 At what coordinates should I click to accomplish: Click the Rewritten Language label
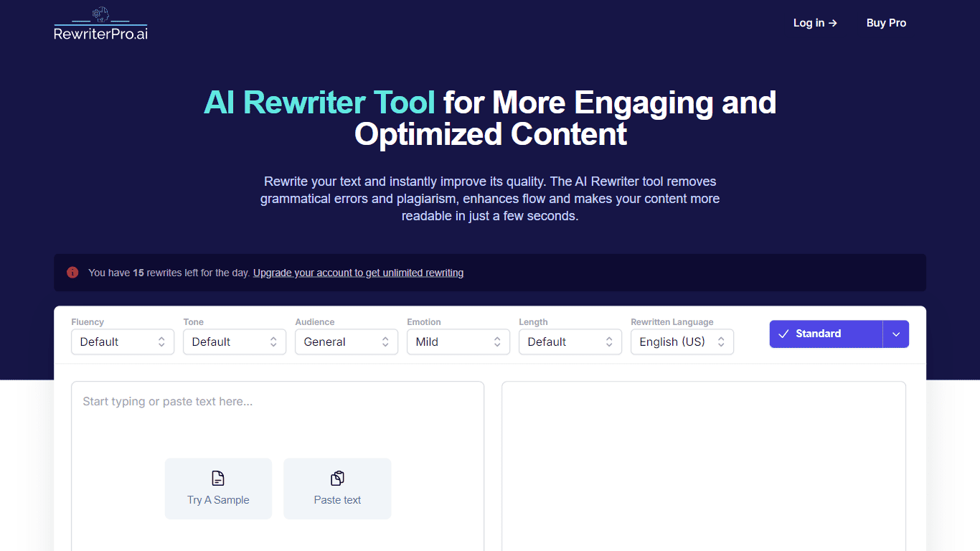(672, 322)
